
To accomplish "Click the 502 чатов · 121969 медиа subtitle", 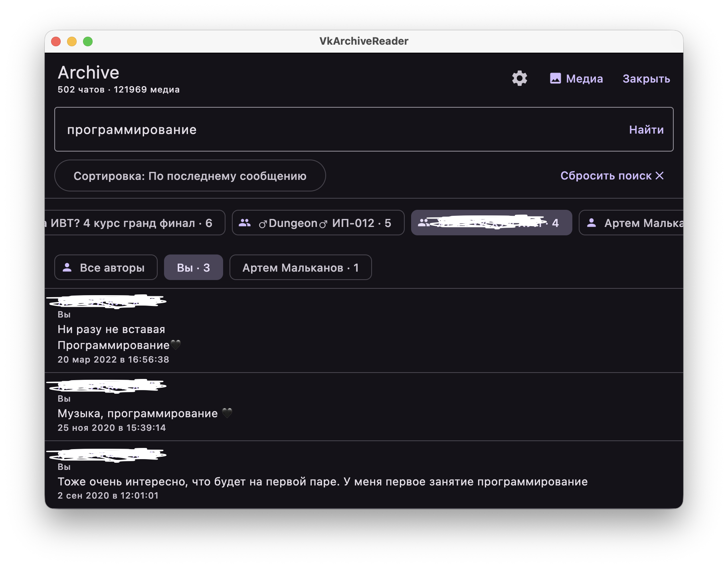I will 119,89.
